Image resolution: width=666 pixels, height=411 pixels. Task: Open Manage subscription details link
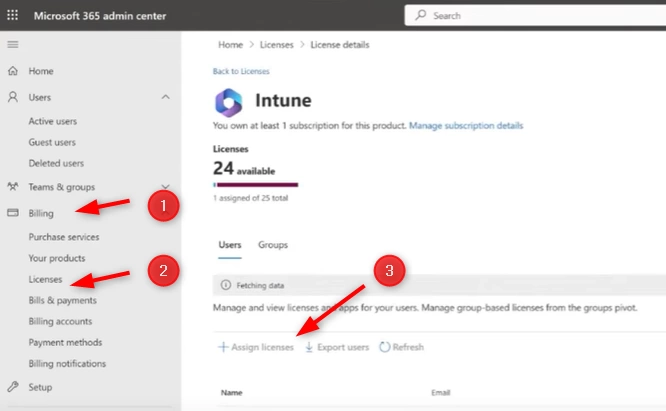[466, 126]
